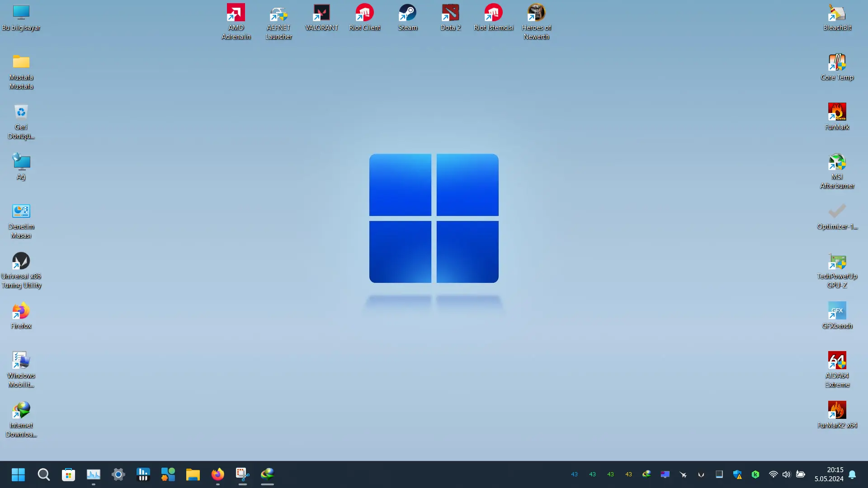Select the AMD Adrenalin desktop shortcut
Viewport: 868px width, 488px height.
tap(236, 22)
